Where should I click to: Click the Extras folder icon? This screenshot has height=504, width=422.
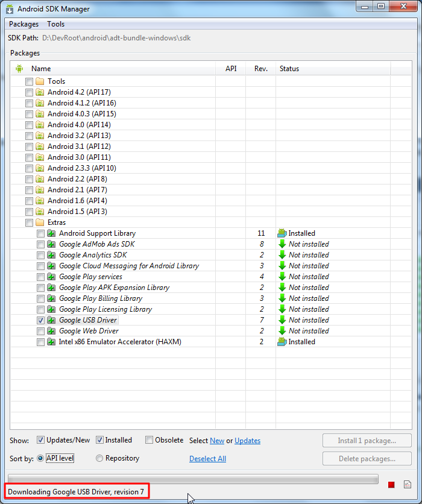40,222
